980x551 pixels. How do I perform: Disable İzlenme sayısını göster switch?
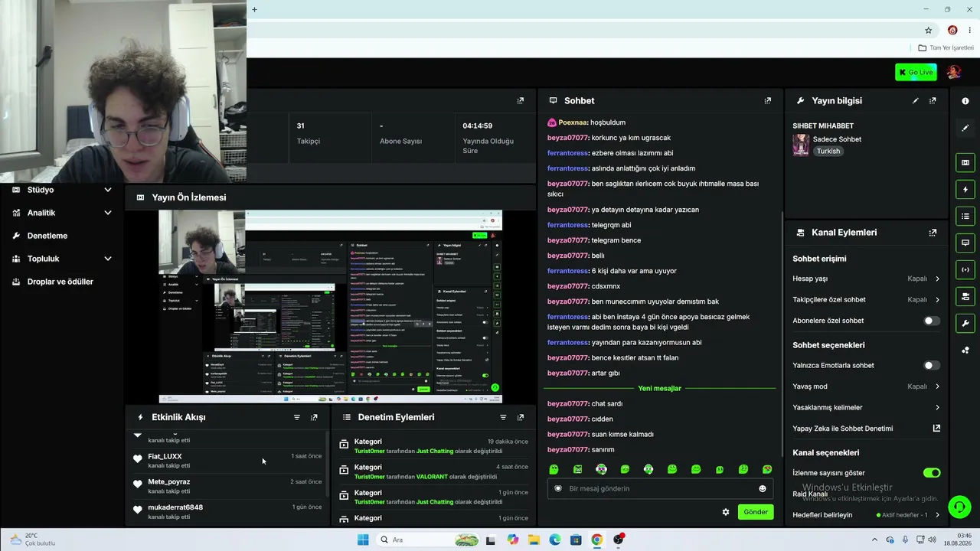click(931, 473)
